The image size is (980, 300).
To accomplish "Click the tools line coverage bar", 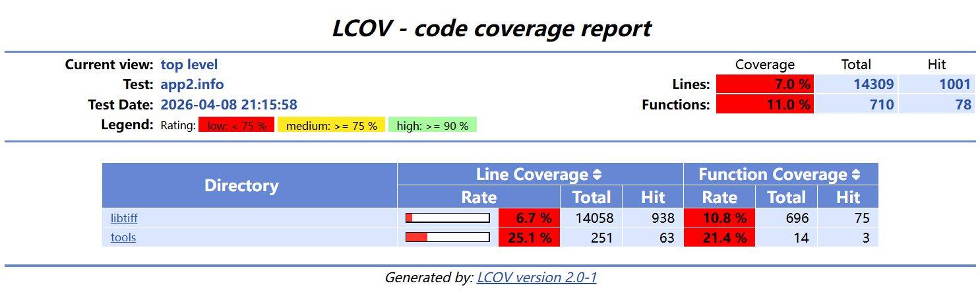I will (448, 237).
